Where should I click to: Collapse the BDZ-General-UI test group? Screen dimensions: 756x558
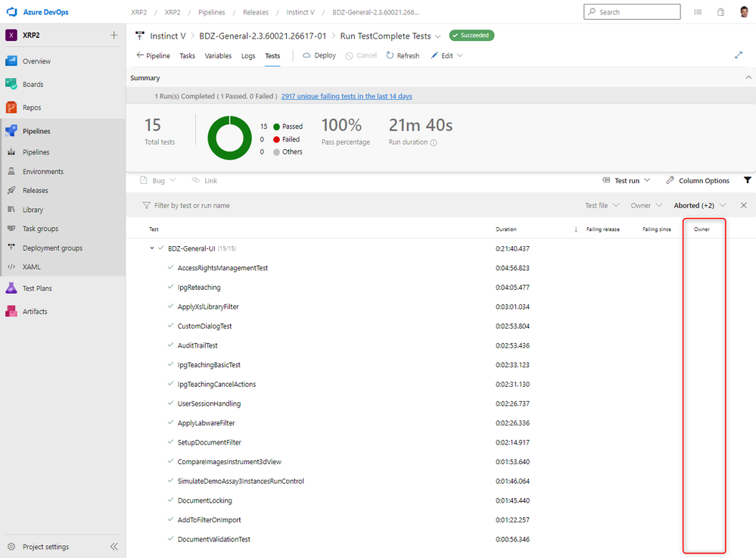151,248
